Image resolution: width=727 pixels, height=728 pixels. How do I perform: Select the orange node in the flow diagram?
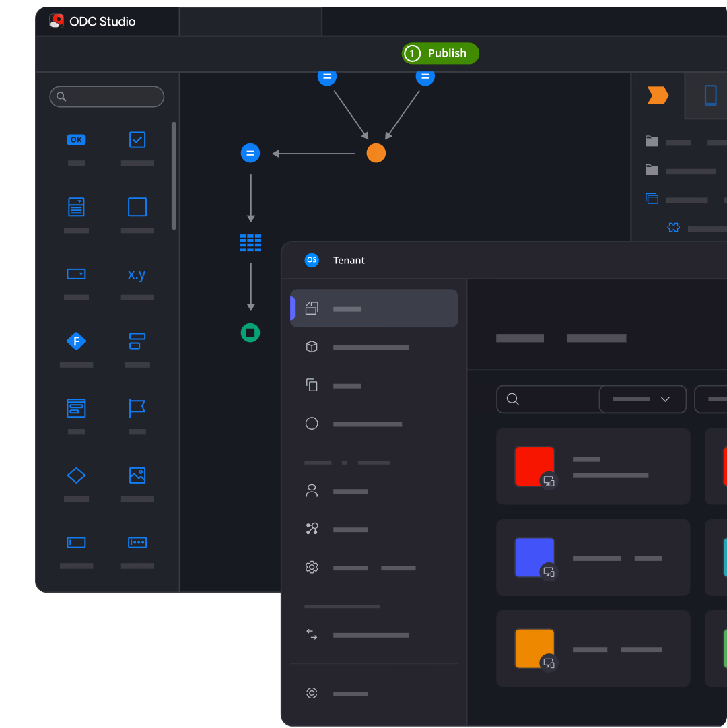[x=376, y=153]
